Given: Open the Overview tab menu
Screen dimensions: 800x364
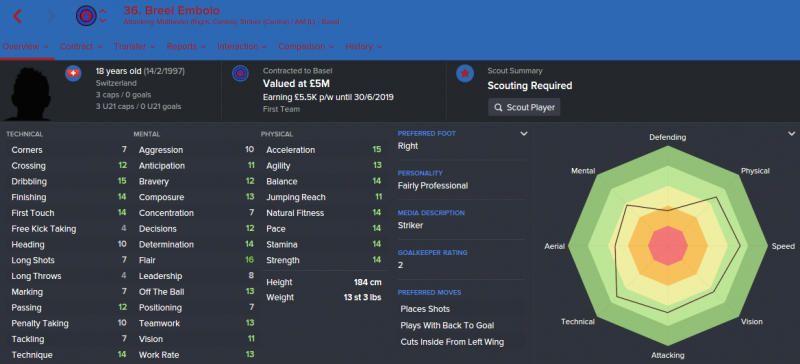Looking at the screenshot, I should pos(26,46).
